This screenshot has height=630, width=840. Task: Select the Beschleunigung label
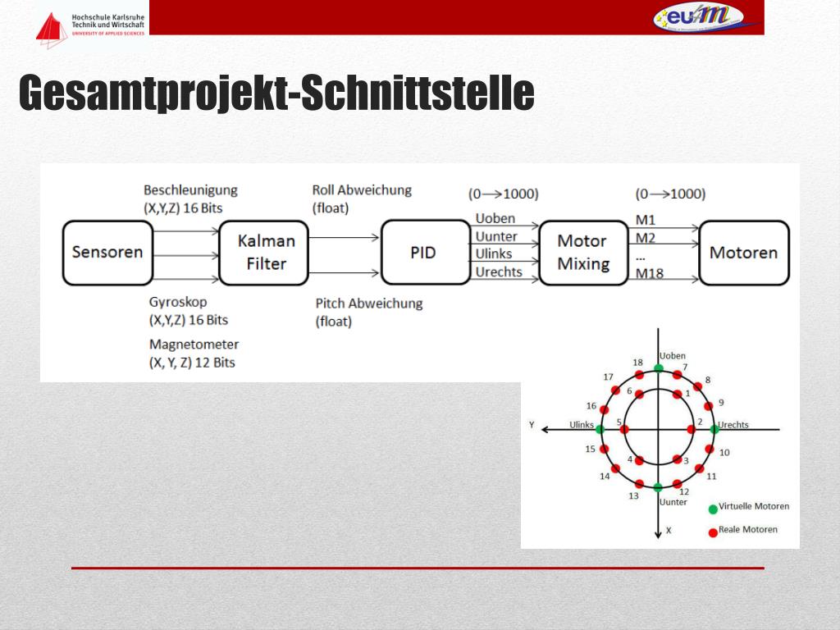click(190, 190)
